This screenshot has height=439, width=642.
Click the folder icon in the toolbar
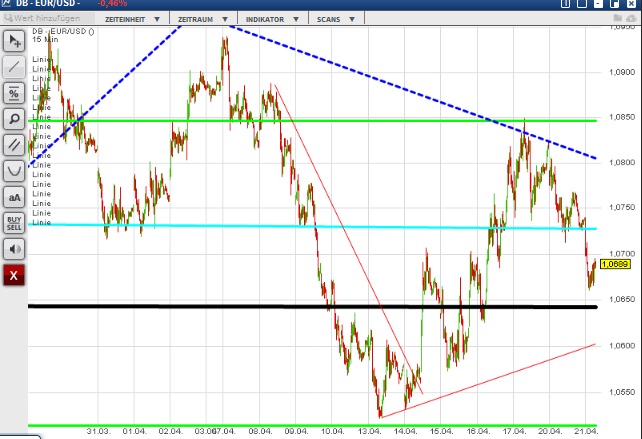point(617,18)
